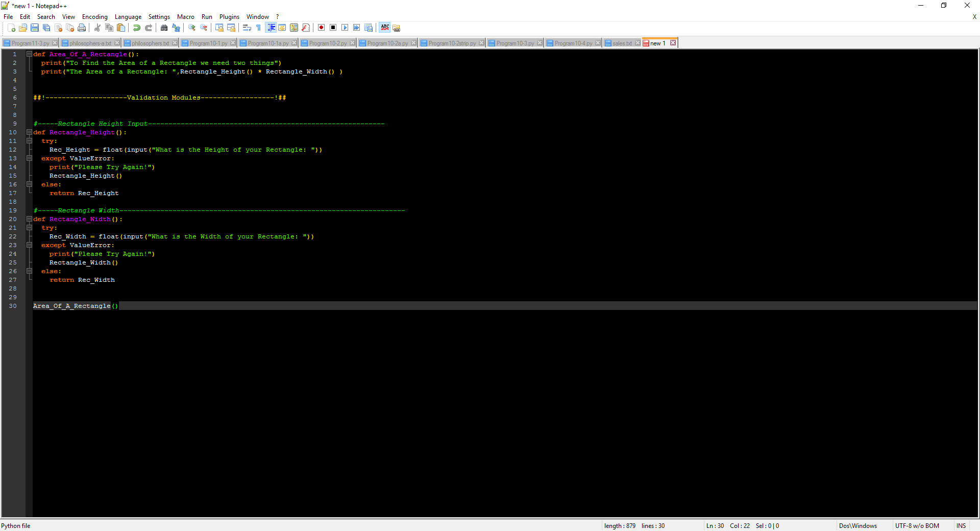Viewport: 980px width, 531px height.
Task: Toggle the Word Wrap toolbar button
Action: pos(247,28)
